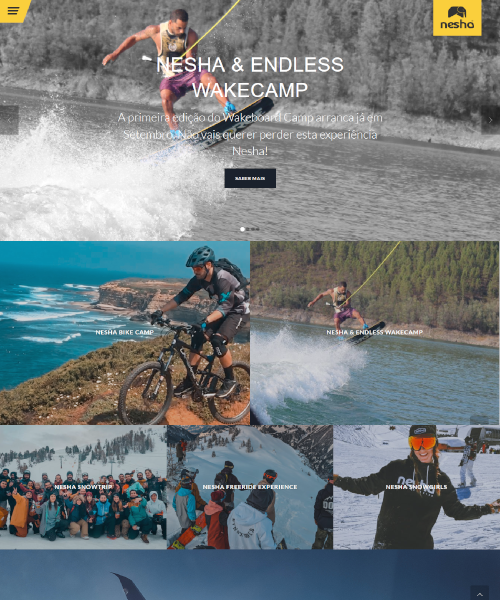Open the Nesha Snowtrip tile
Screen dimensions: 500x600
pyautogui.click(x=83, y=487)
